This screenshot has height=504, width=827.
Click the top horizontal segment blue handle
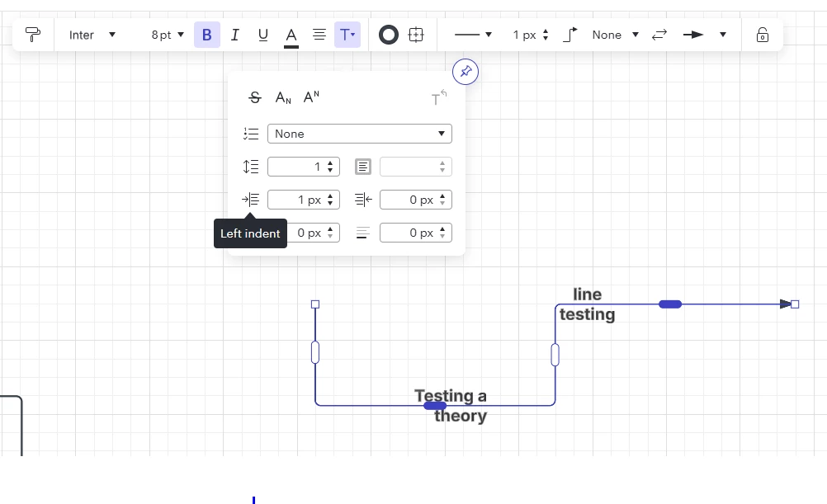click(670, 304)
